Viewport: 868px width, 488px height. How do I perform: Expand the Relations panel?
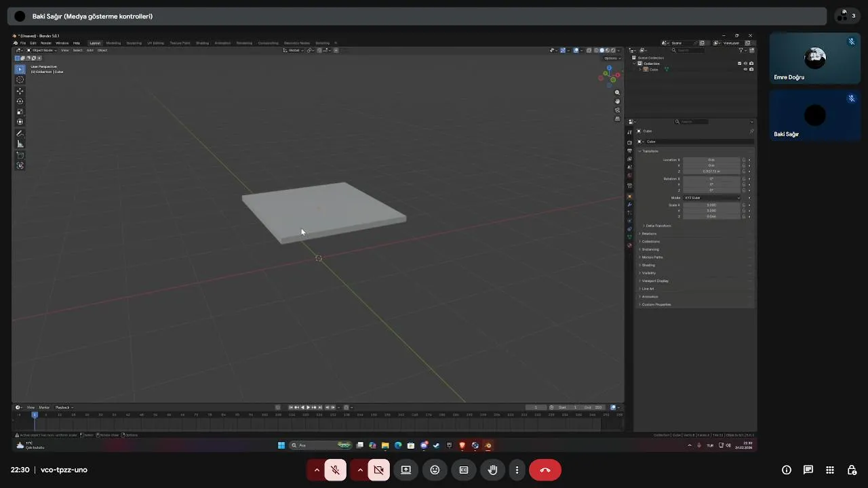click(x=648, y=234)
